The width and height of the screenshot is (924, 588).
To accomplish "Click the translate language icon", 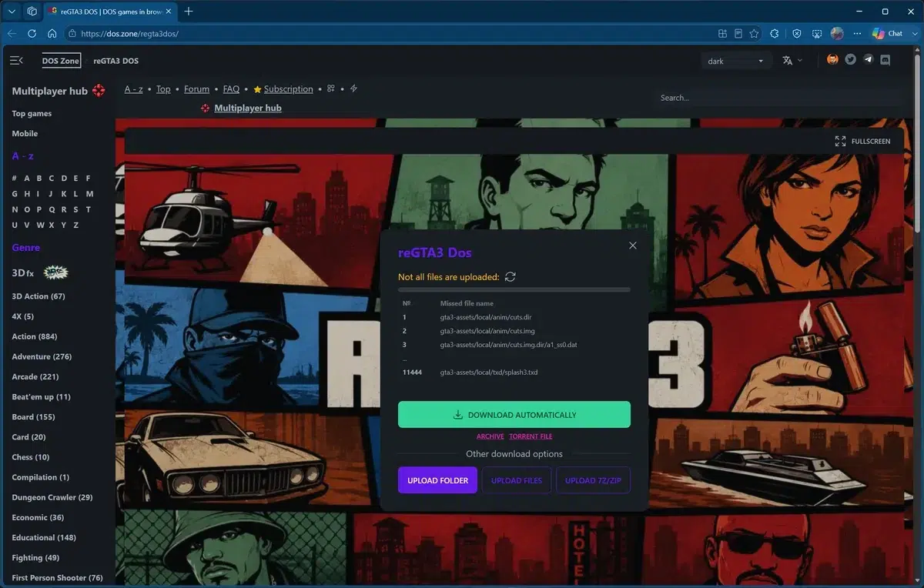I will point(787,60).
